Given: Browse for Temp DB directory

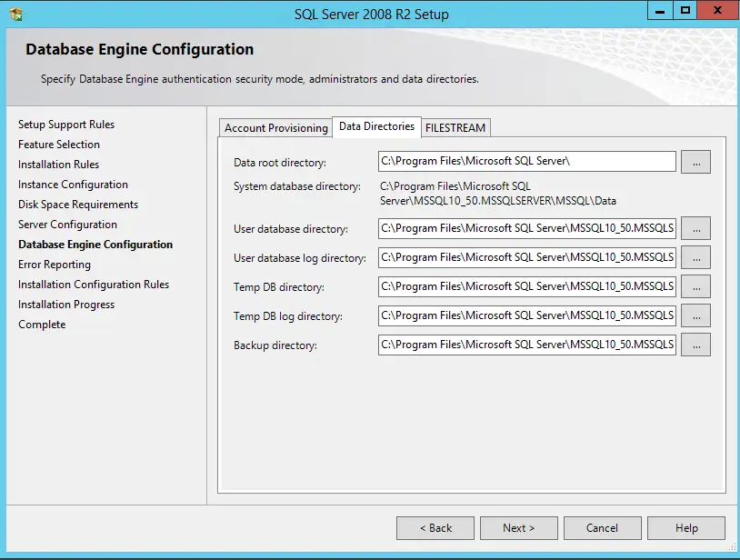Looking at the screenshot, I should coord(695,286).
